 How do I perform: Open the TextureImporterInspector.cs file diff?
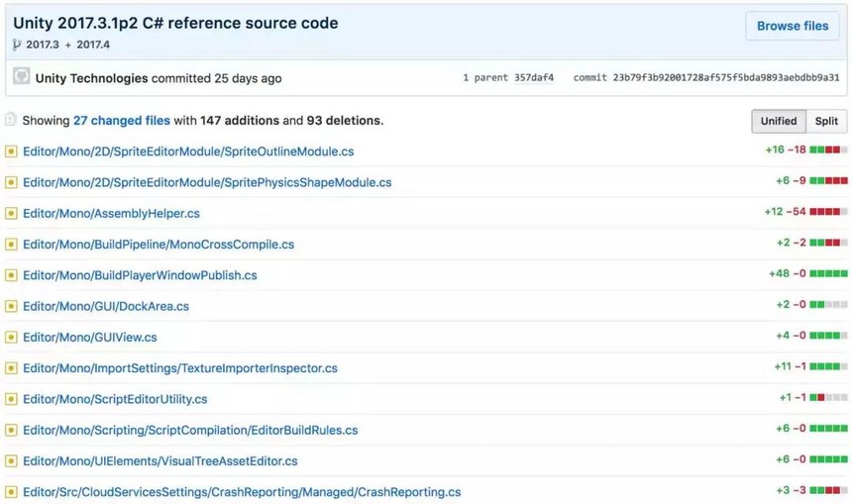pyautogui.click(x=179, y=368)
